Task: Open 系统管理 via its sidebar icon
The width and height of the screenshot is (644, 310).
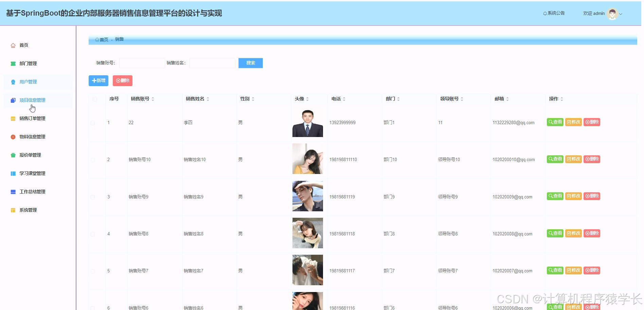Action: 13,210
